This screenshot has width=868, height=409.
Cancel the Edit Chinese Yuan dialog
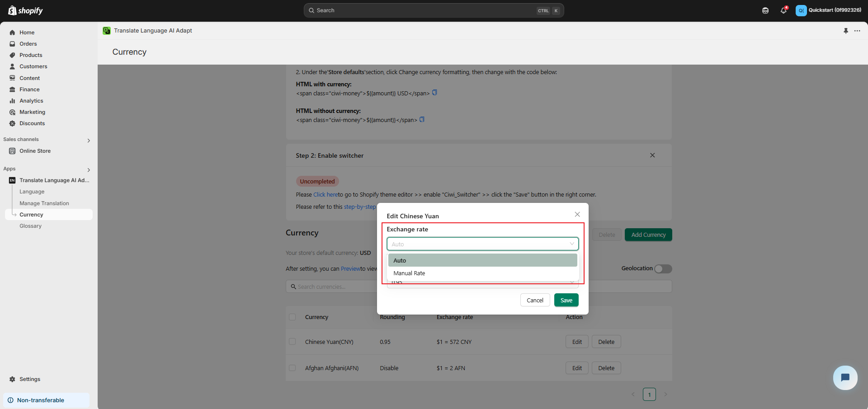[535, 300]
